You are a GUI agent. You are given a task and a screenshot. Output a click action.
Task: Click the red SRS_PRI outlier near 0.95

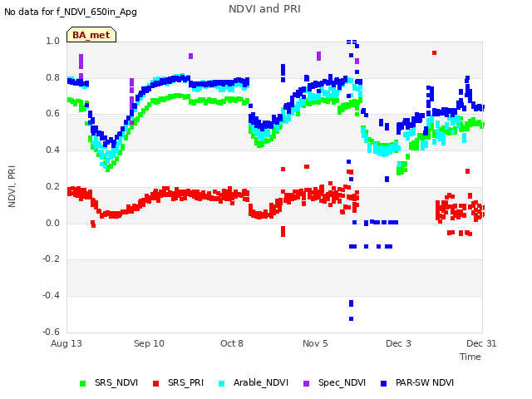coord(434,52)
